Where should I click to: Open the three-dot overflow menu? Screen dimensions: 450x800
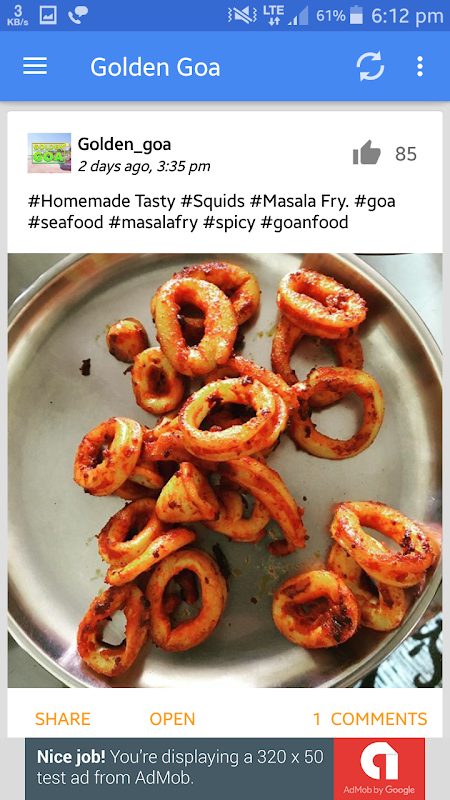tap(419, 66)
